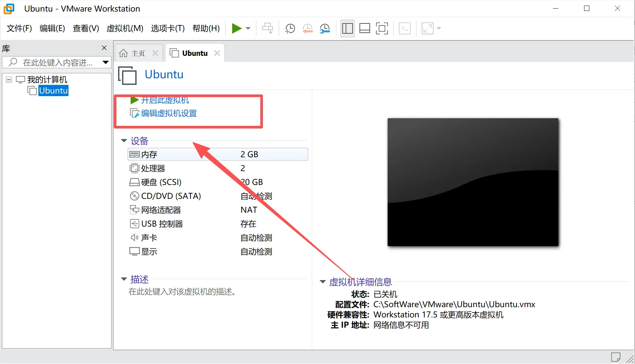
Task: Click the status bar message icon
Action: (615, 357)
